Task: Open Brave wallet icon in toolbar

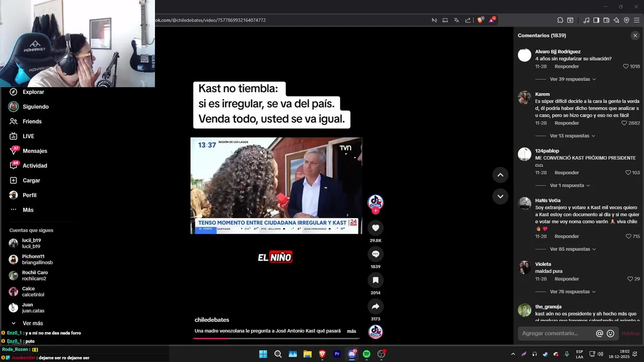Action: point(606,20)
